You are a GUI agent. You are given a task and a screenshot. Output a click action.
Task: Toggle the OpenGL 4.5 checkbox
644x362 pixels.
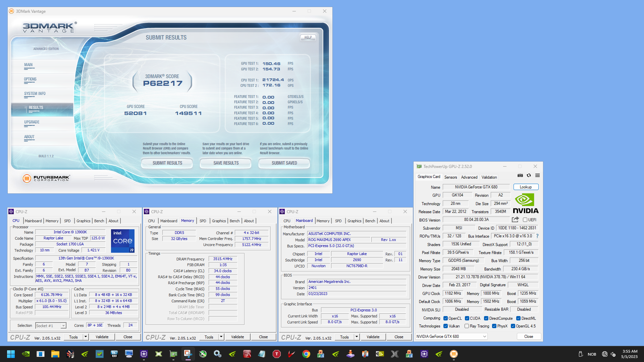tap(513, 326)
